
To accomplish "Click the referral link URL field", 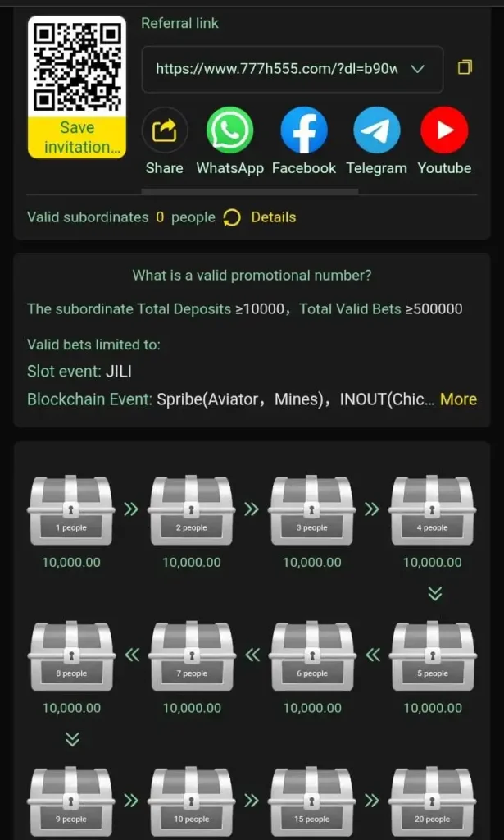I will coord(277,69).
